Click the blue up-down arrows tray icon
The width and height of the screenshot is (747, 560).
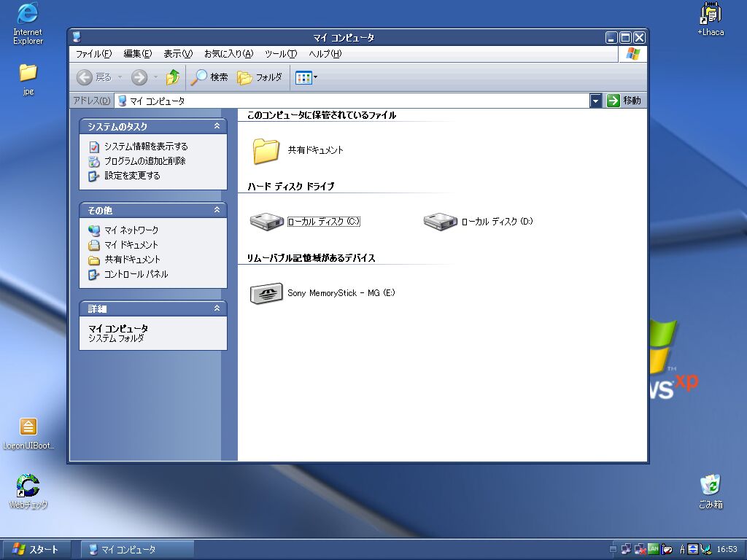click(693, 549)
